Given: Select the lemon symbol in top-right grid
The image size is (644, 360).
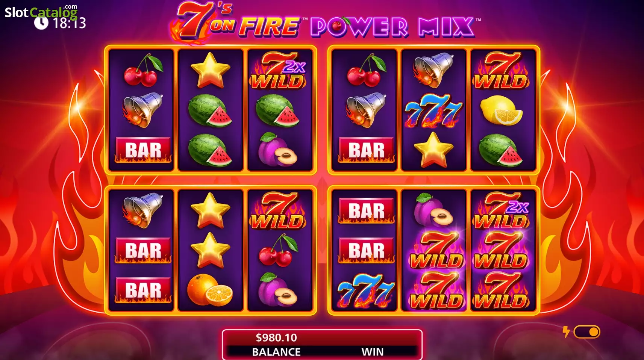Looking at the screenshot, I should [x=502, y=110].
